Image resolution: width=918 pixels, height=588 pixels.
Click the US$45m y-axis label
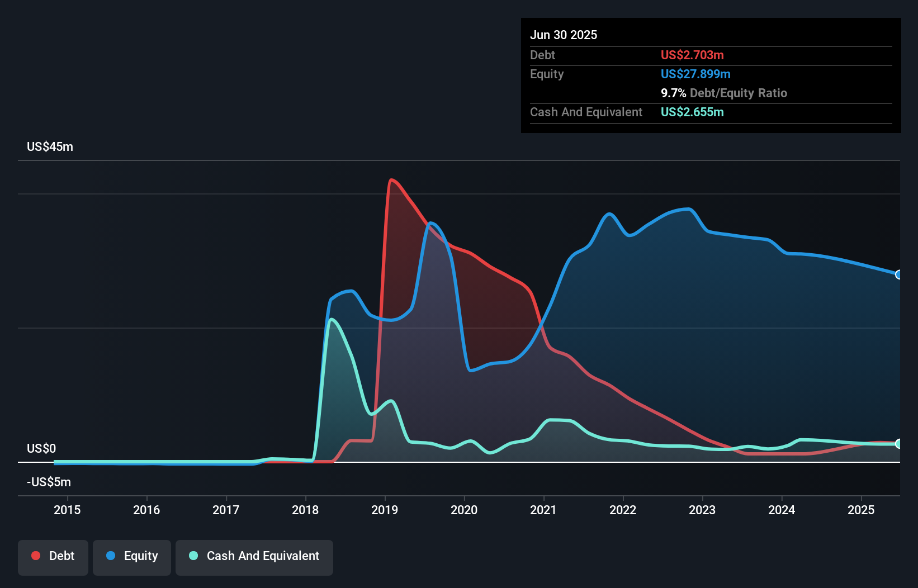(50, 147)
